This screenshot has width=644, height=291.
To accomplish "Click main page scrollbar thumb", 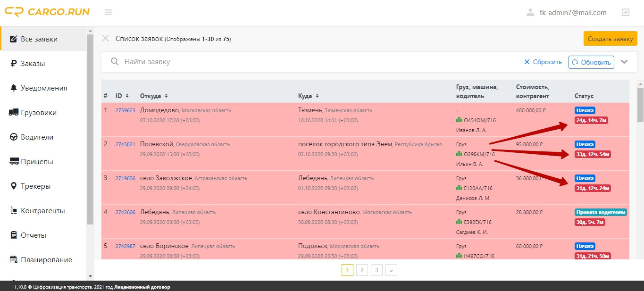I will click(640, 105).
